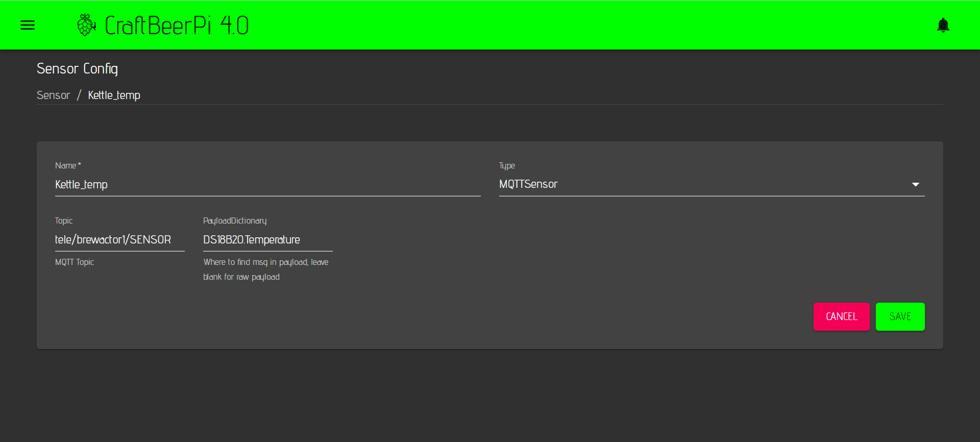Click the Topic field label

coord(64,221)
